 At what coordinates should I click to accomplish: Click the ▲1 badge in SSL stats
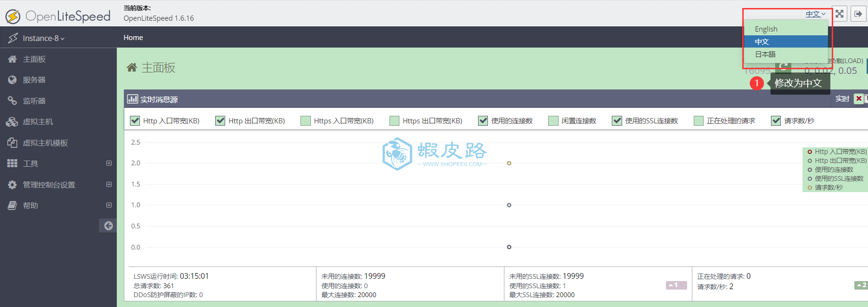click(x=676, y=285)
